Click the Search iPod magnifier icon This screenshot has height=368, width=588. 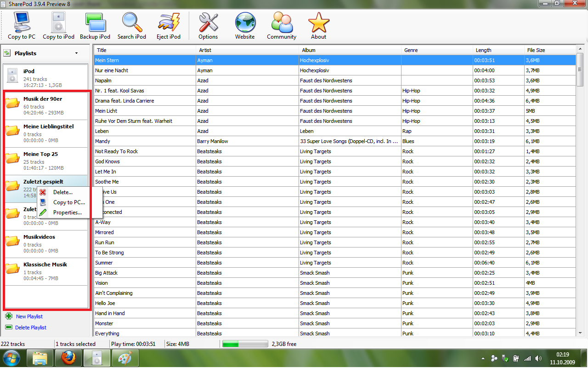[x=132, y=22]
